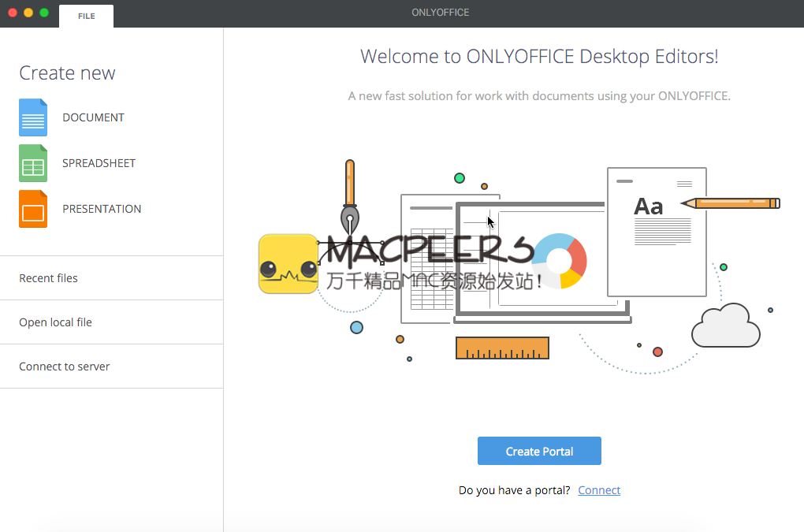Select Open local file
This screenshot has width=804, height=532.
click(x=111, y=322)
